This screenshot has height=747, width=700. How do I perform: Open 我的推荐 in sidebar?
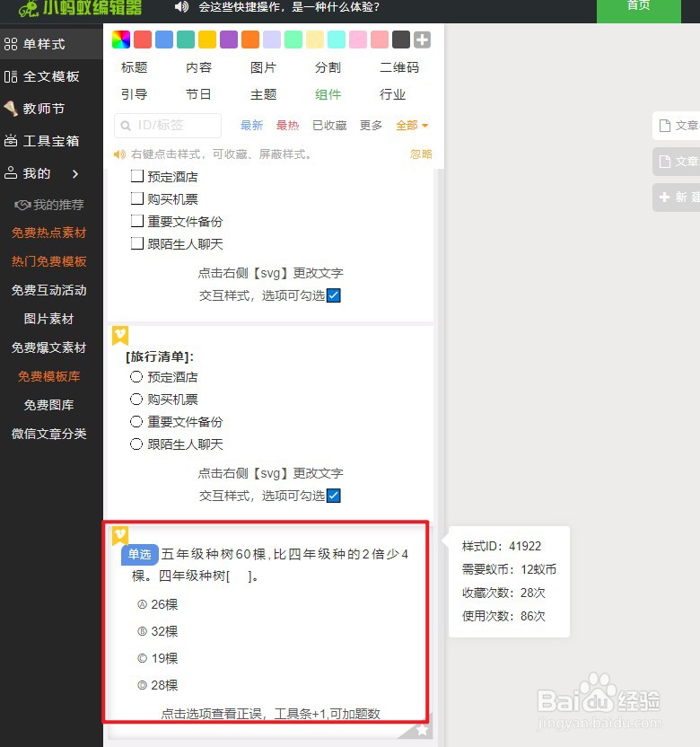point(49,205)
